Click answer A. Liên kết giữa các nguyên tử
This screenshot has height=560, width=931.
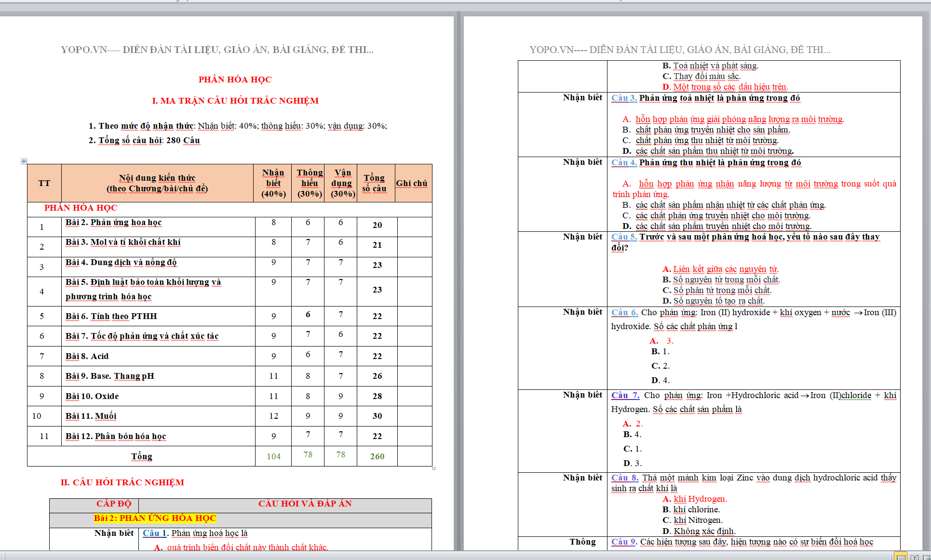(x=720, y=269)
